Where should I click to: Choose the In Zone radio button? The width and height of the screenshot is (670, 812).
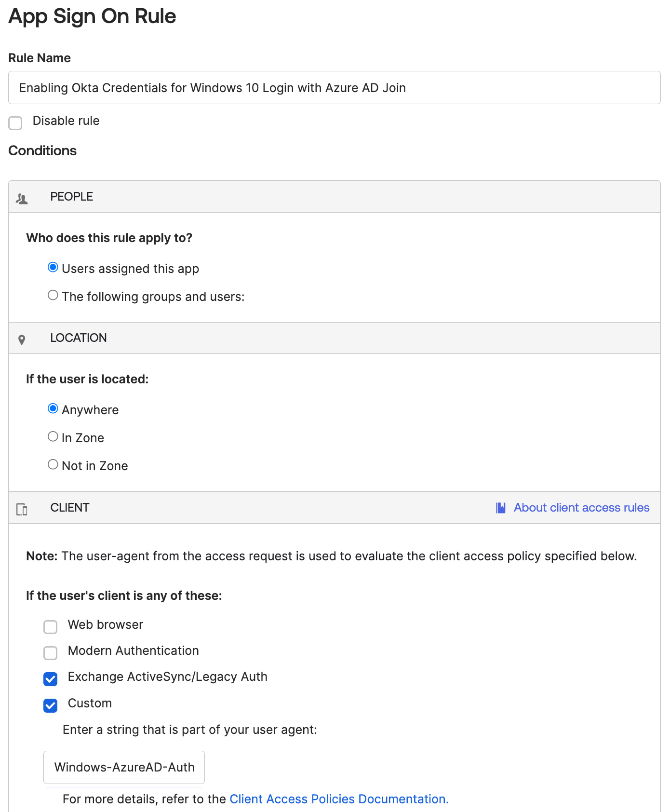click(53, 436)
